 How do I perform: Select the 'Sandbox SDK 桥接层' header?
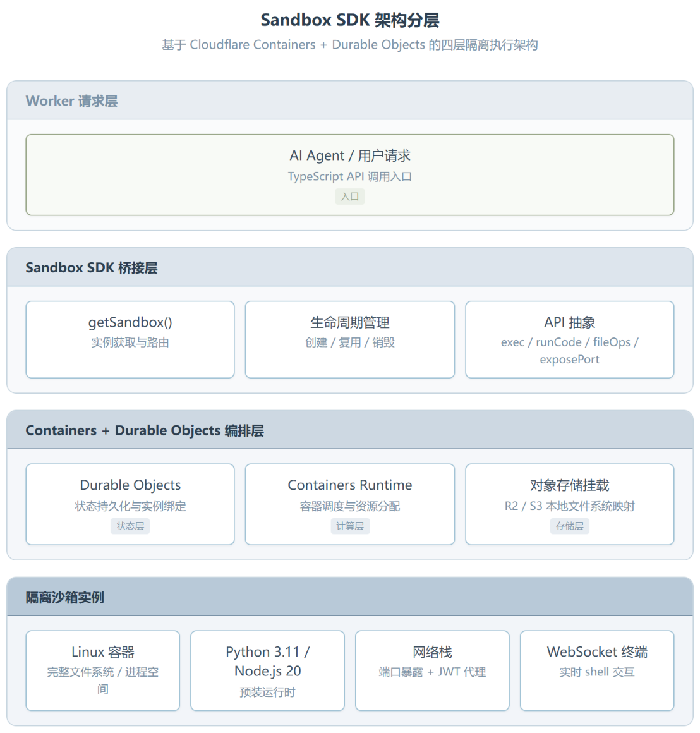(x=350, y=267)
